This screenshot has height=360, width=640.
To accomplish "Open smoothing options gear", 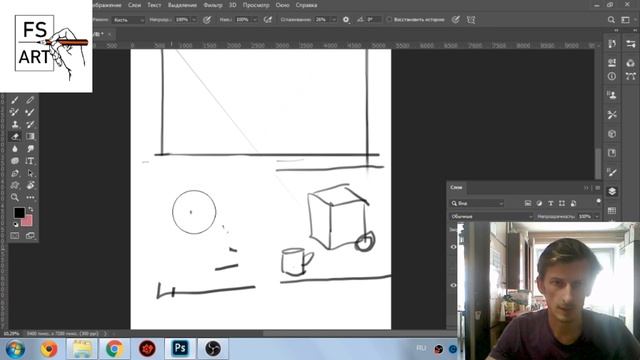I will (346, 20).
